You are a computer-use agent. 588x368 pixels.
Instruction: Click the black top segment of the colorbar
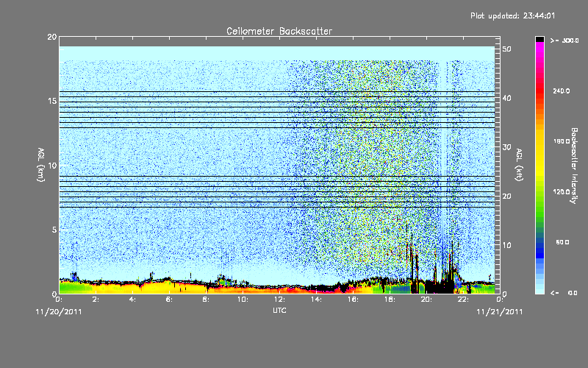tap(539, 39)
